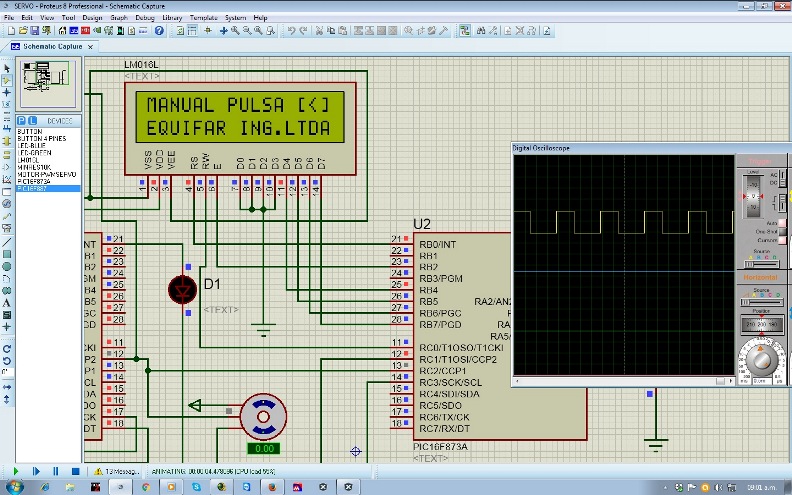
Task: Start the simulation with the play button
Action: 16,471
